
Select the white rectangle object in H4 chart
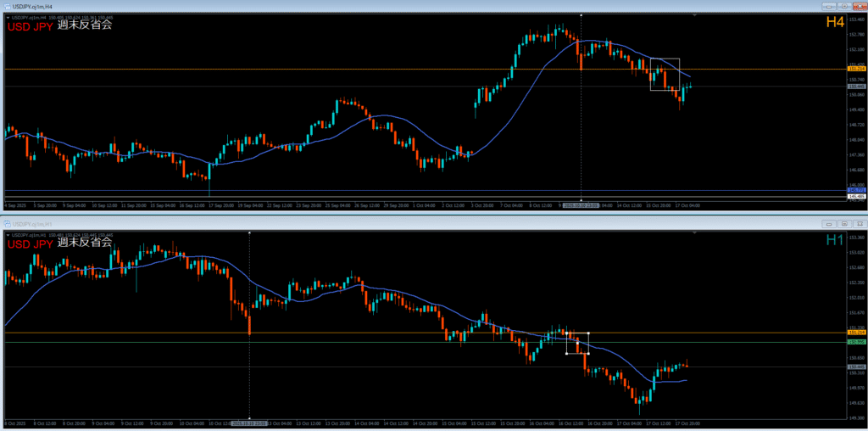pos(665,59)
